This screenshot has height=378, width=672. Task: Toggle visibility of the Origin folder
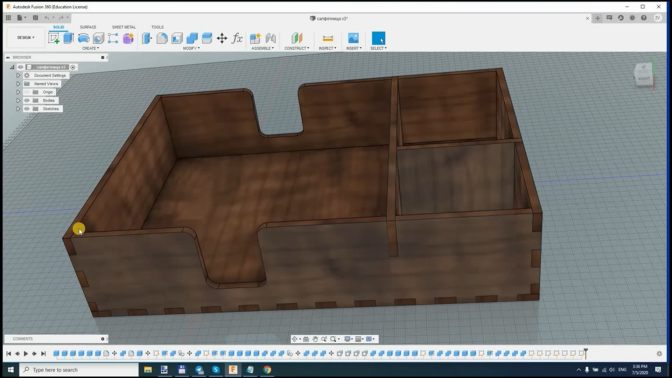[x=27, y=92]
